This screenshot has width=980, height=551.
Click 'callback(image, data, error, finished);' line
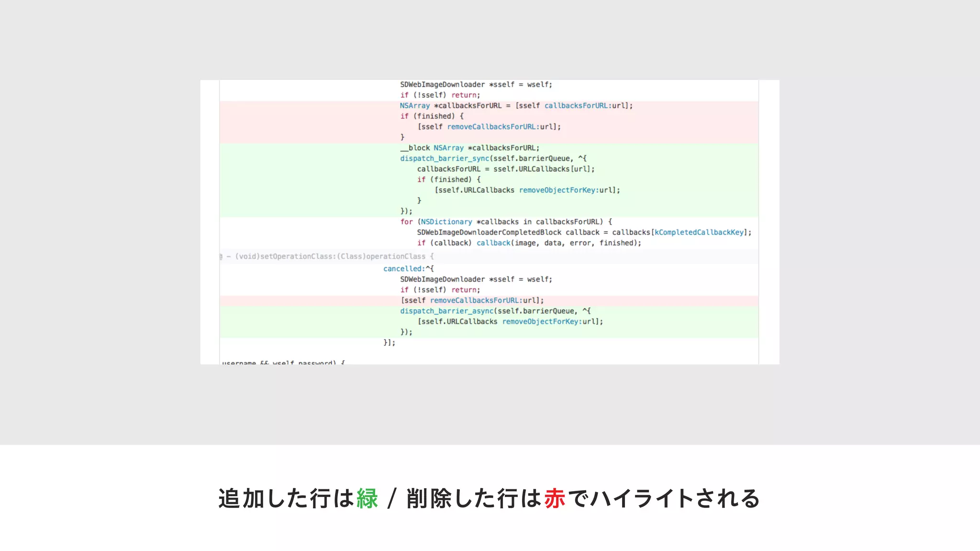point(529,243)
